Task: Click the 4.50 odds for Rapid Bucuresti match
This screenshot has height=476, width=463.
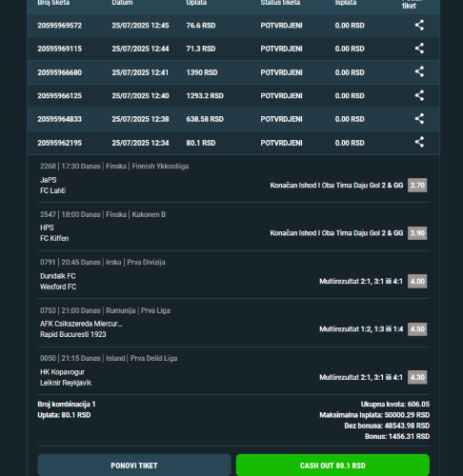Action: point(417,329)
